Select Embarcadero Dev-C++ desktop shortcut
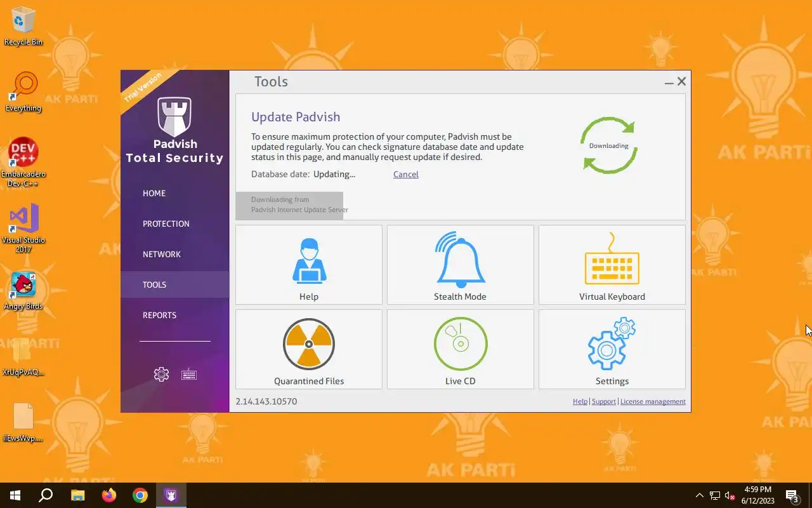 click(23, 163)
